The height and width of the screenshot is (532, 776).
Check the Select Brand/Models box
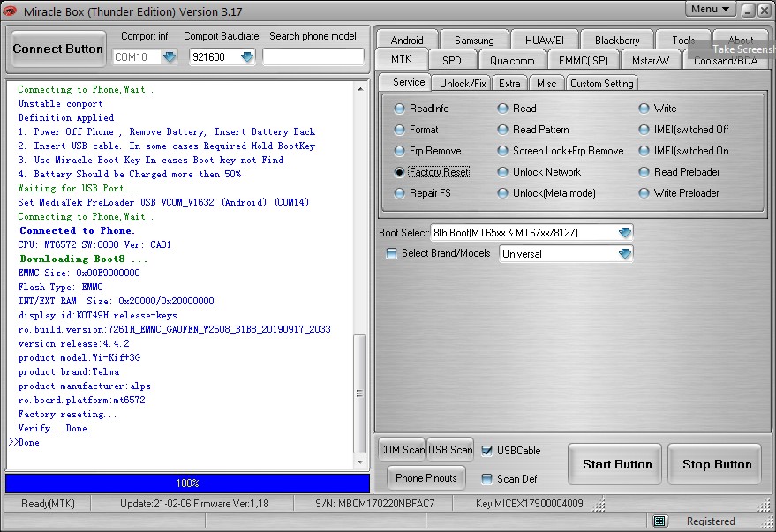(392, 253)
